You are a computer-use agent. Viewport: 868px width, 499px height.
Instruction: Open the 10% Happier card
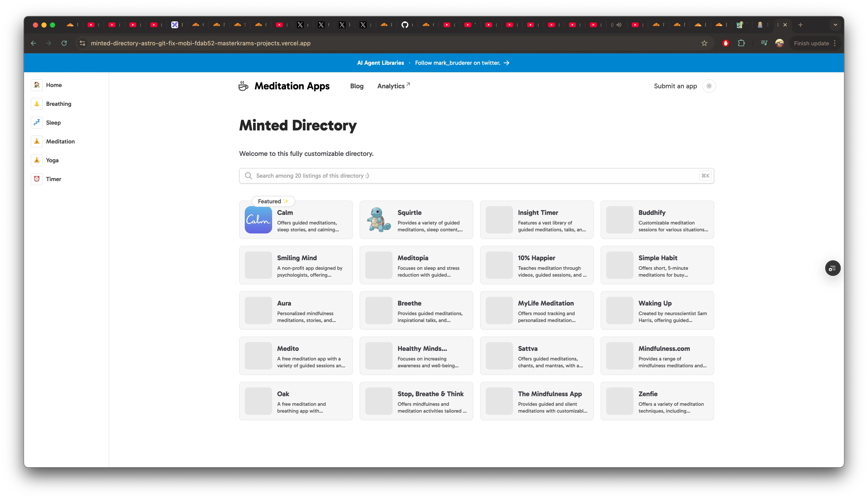[x=537, y=265]
